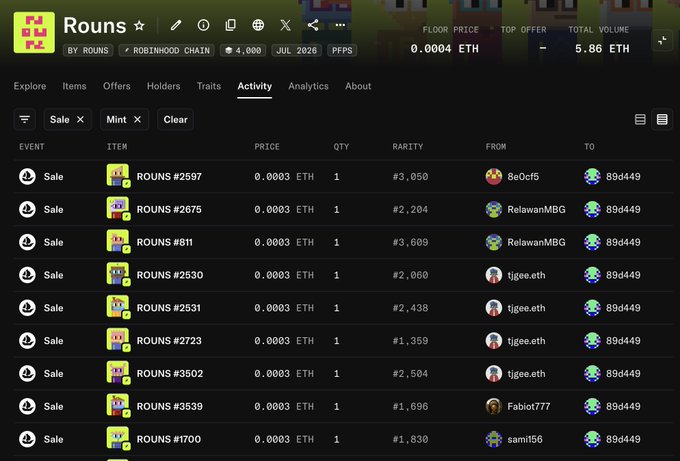
Task: Click the PFPS category tag
Action: click(x=342, y=50)
